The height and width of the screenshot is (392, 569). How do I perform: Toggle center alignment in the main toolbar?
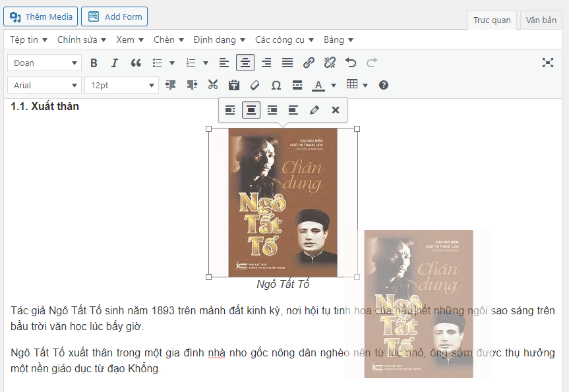pos(245,63)
